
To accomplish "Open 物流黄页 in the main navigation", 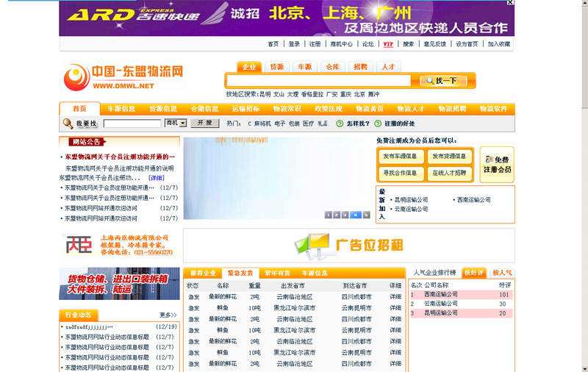I will 369,109.
